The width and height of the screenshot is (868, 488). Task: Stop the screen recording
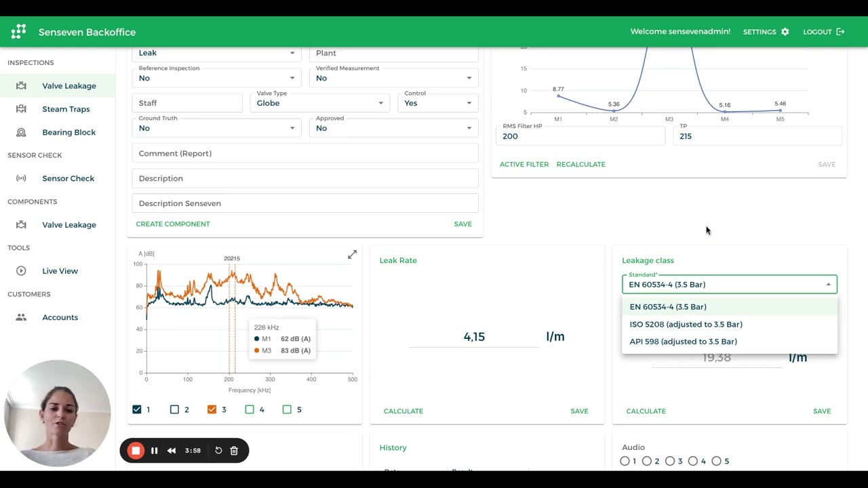pos(136,451)
